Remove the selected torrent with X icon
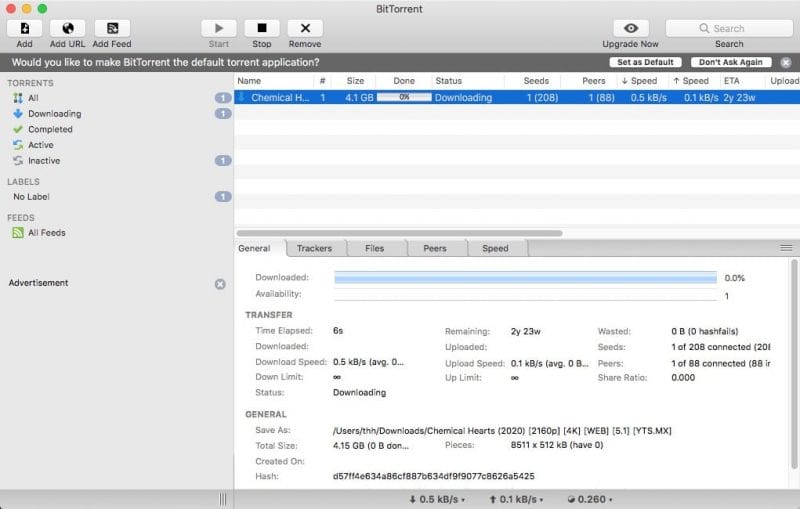Viewport: 800px width, 509px height. pyautogui.click(x=305, y=28)
